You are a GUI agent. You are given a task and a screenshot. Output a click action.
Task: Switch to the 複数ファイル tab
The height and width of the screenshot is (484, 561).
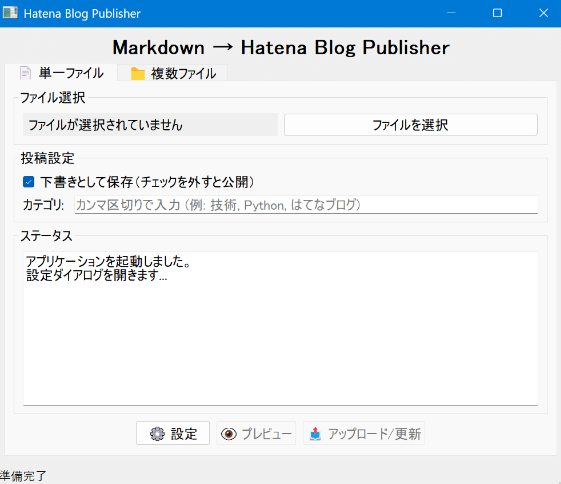tap(172, 73)
